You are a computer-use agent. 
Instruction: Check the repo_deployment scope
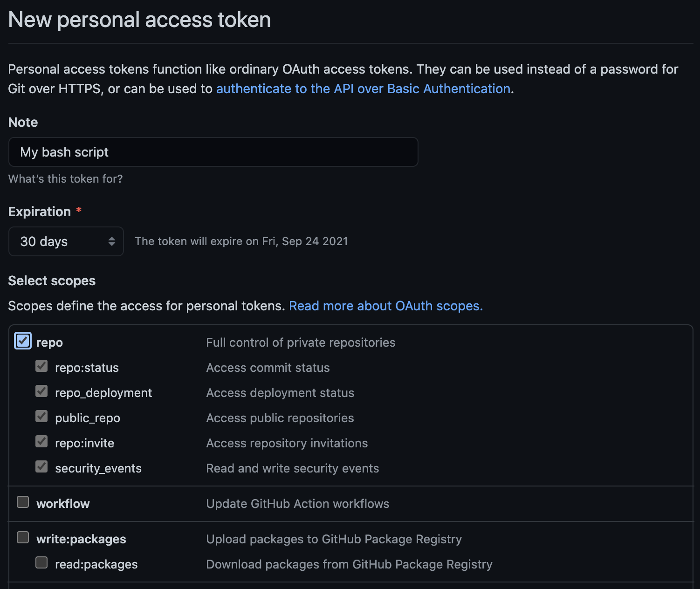tap(41, 391)
